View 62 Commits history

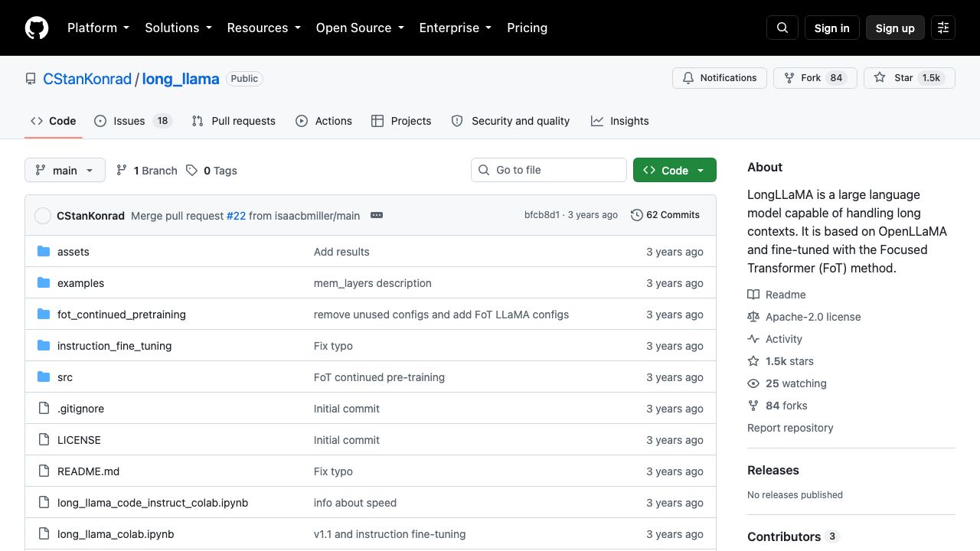click(665, 215)
